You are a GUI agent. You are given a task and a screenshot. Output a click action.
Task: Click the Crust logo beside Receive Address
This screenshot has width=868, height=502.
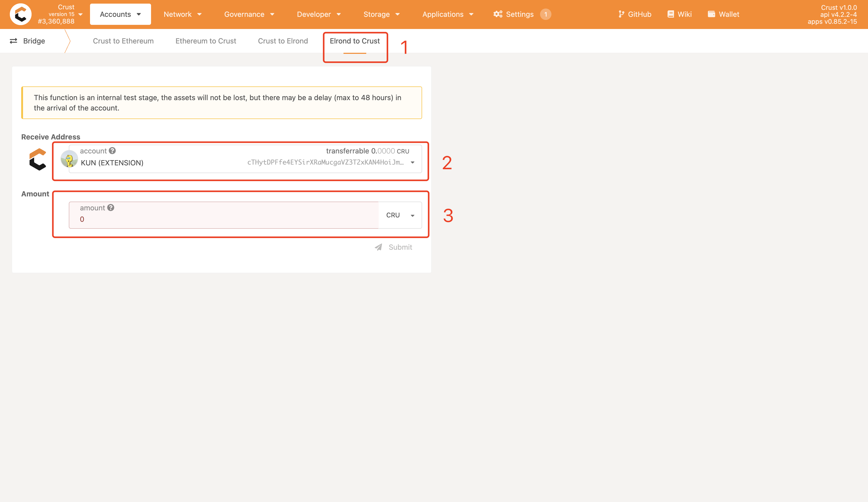tap(38, 159)
